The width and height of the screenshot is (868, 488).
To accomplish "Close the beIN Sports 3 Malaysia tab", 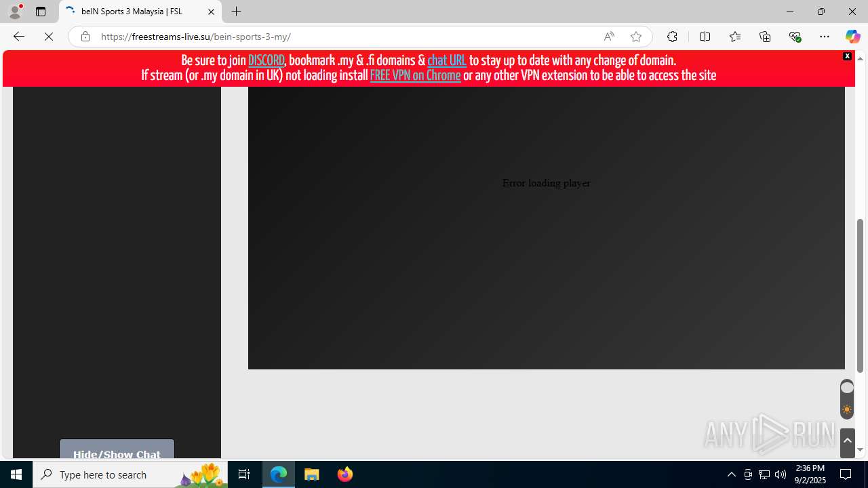I will coord(211,12).
